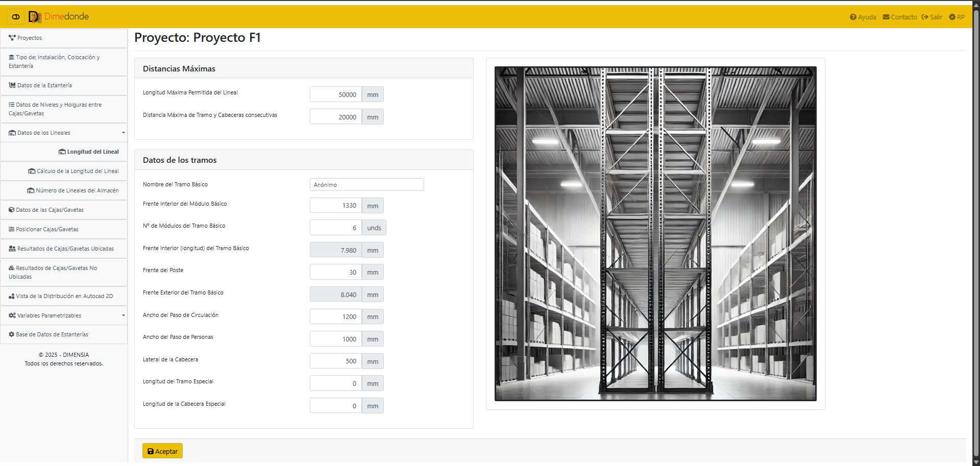
Task: Click the Salir logout link
Action: 932,17
